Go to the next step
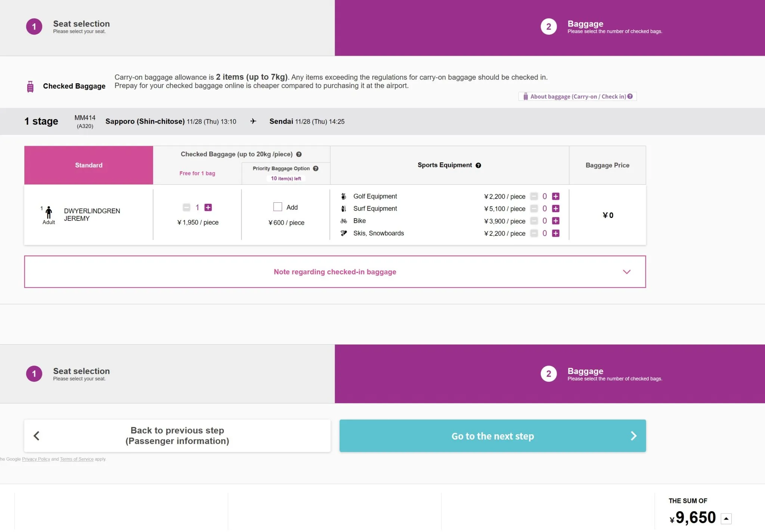 point(492,436)
